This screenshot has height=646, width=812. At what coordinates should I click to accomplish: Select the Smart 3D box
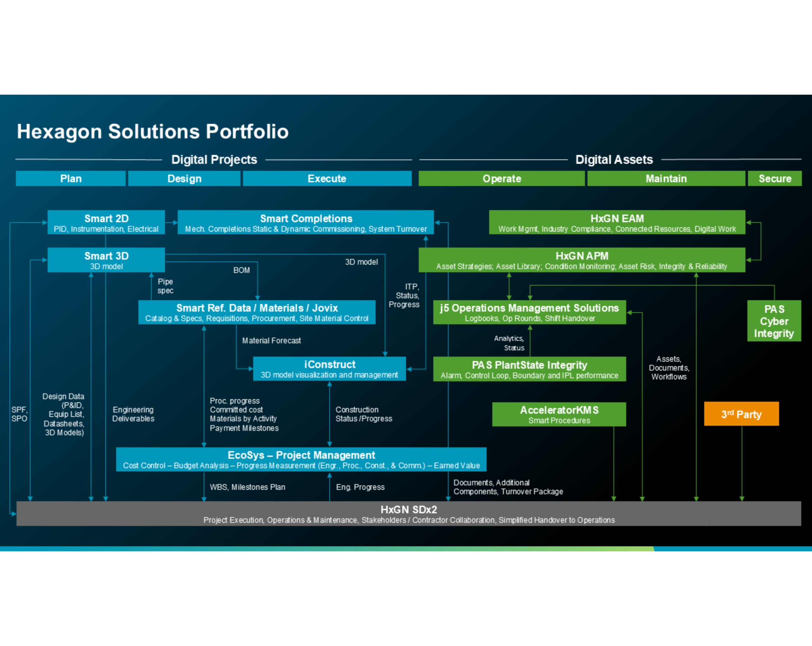tap(106, 260)
